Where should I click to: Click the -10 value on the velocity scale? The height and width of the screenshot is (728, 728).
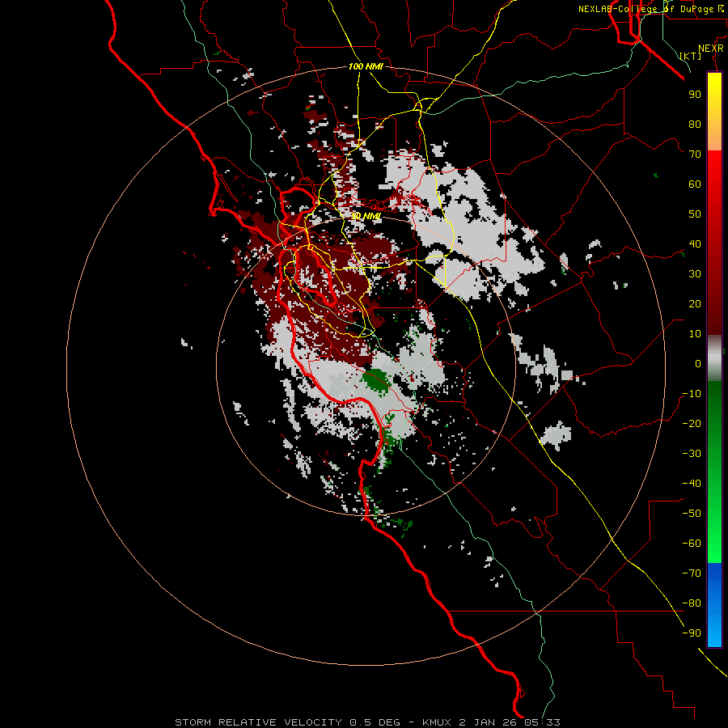(692, 394)
